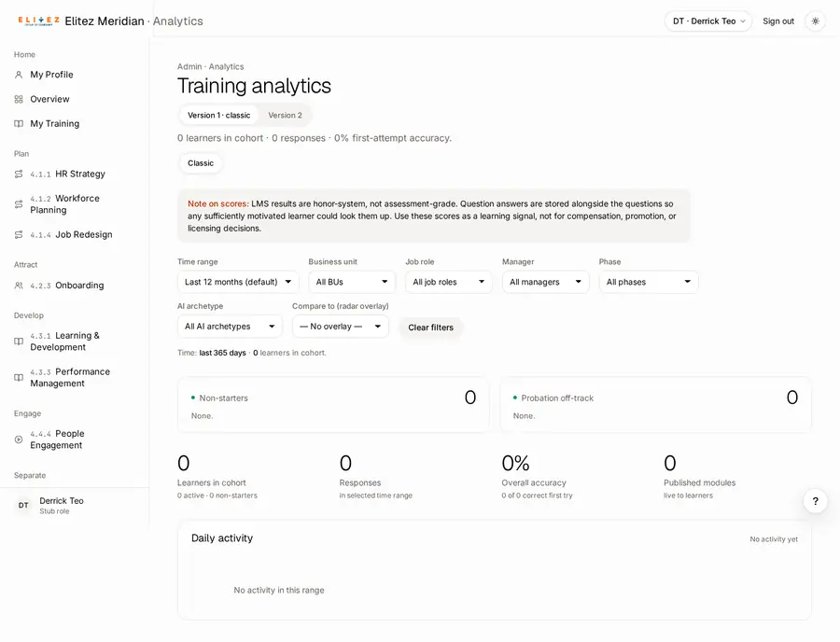Open the Phase All phases dropdown

(x=649, y=282)
